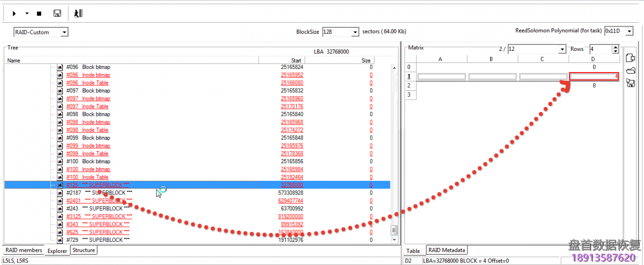Switch to the RAID members tab
644x265 pixels.
(x=24, y=250)
